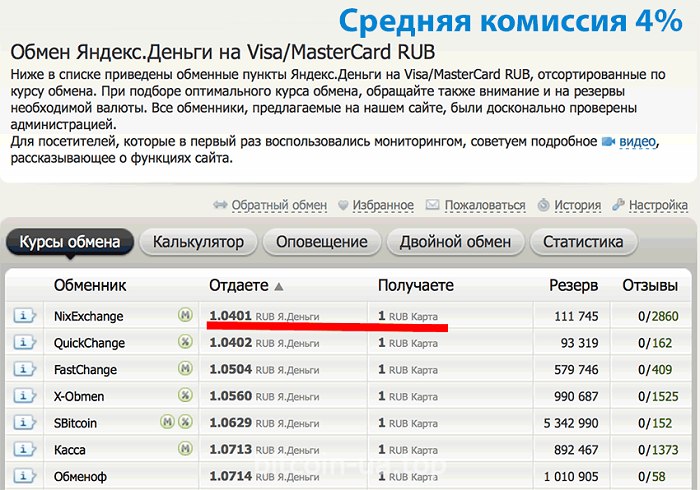Screen dimensions: 700x490
Task: Open info icon for SBitcoin row
Action: (x=25, y=423)
